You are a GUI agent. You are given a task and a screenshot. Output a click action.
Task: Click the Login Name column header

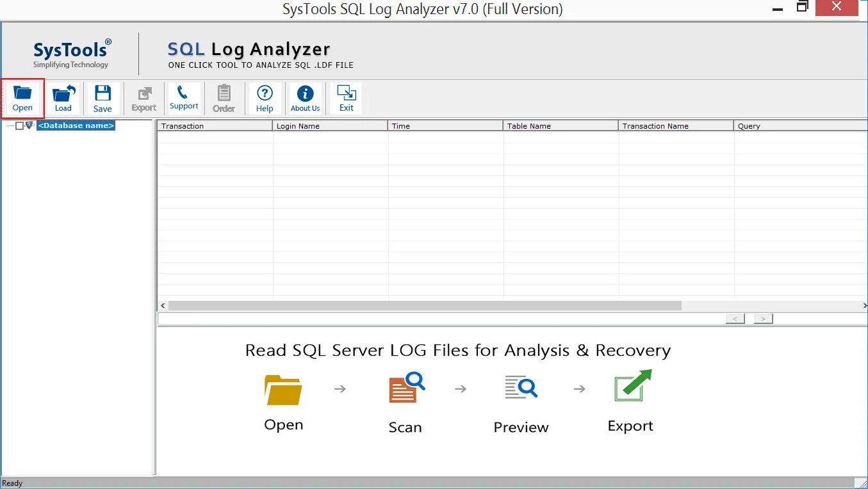coord(331,126)
